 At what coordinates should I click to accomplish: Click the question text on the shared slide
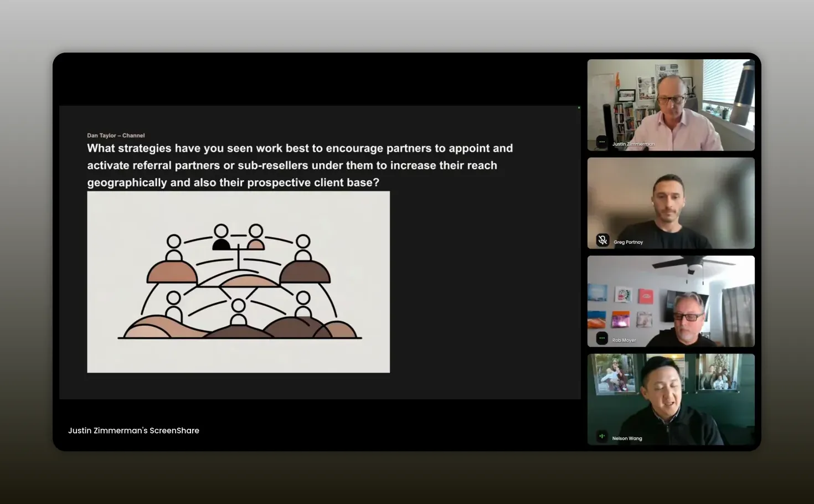click(x=299, y=165)
